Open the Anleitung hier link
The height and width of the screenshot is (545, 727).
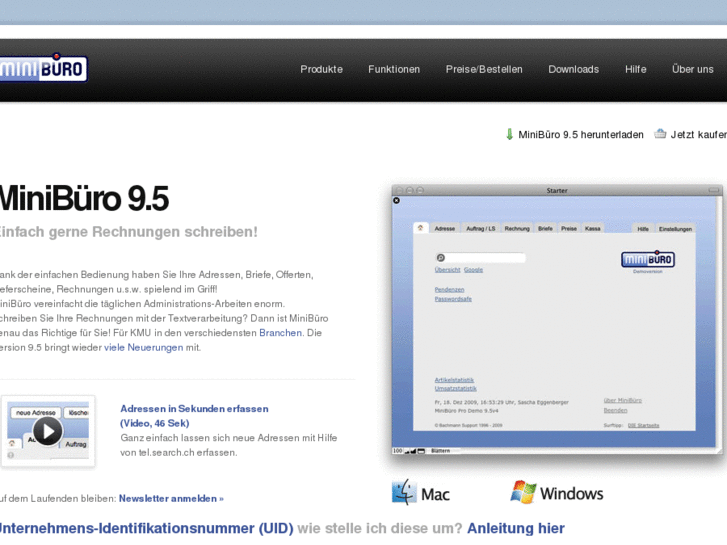tap(516, 528)
